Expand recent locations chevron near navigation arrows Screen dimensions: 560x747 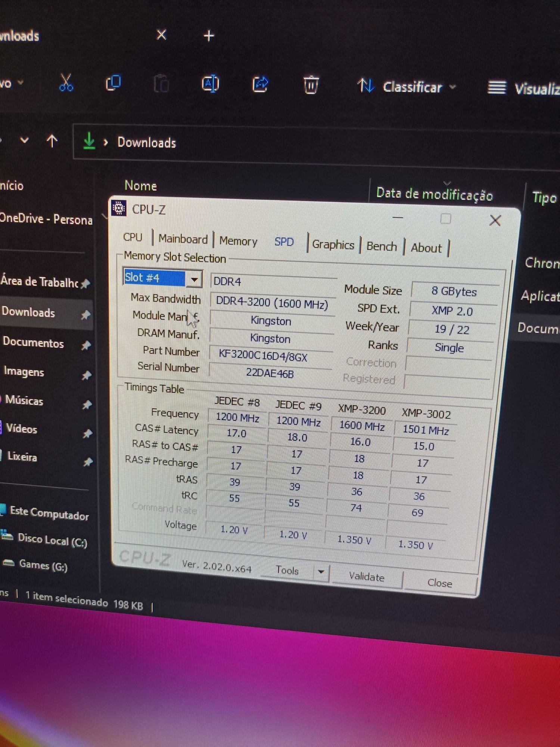(24, 140)
